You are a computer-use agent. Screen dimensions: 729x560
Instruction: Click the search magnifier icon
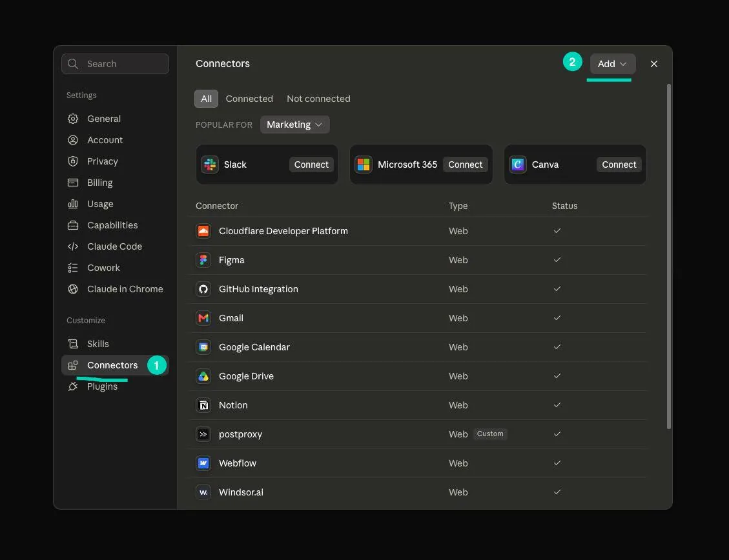73,64
